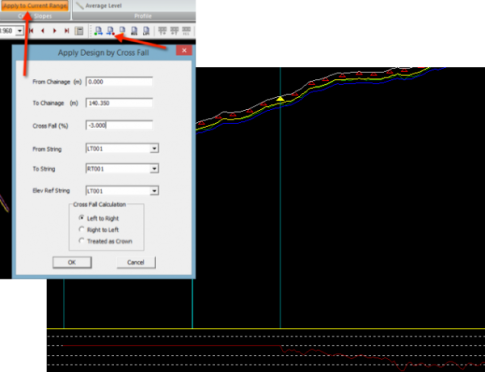The width and height of the screenshot is (485, 372).
Task: Go to previous section arrow
Action: tap(43, 31)
